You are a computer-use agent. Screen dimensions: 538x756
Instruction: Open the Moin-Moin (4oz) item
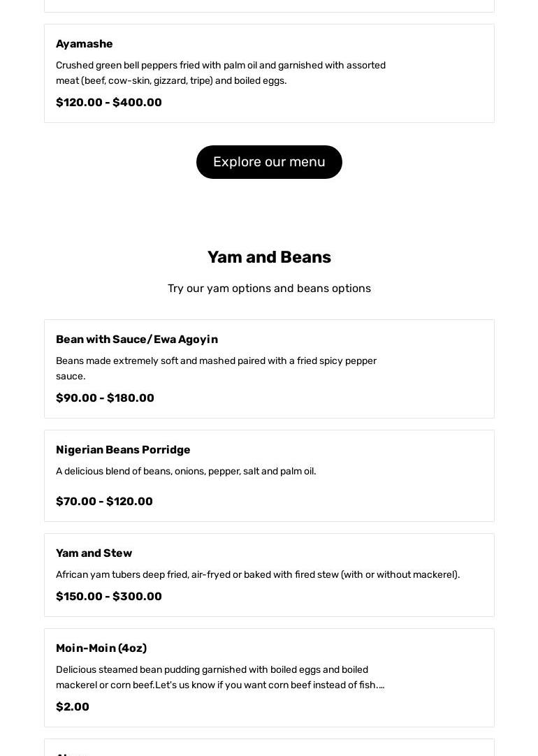101,648
